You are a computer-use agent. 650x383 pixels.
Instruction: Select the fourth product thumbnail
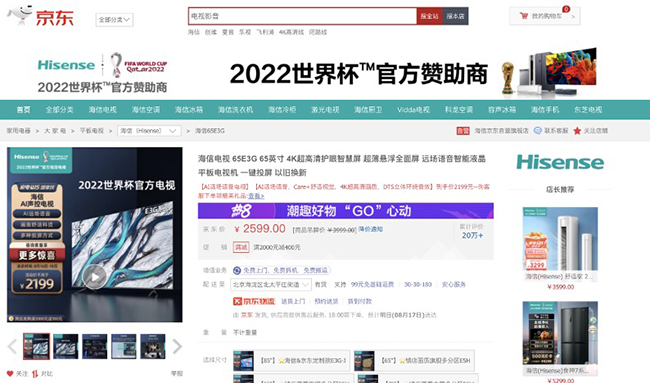tap(124, 346)
